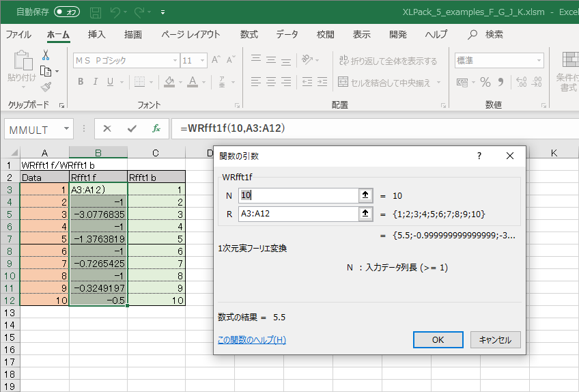
Task: Open the Name Box dropdown showing MMULT
Action: click(66, 128)
